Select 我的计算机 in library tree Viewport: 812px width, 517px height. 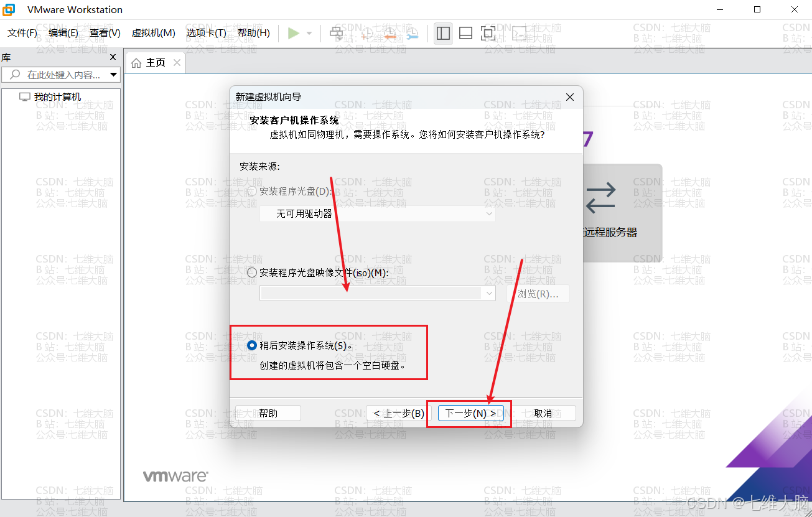(57, 97)
